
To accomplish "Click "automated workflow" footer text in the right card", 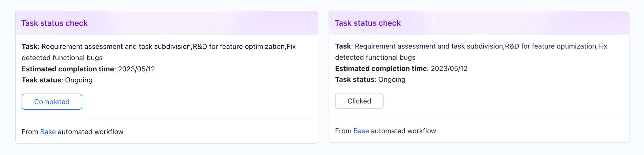I will (403, 131).
